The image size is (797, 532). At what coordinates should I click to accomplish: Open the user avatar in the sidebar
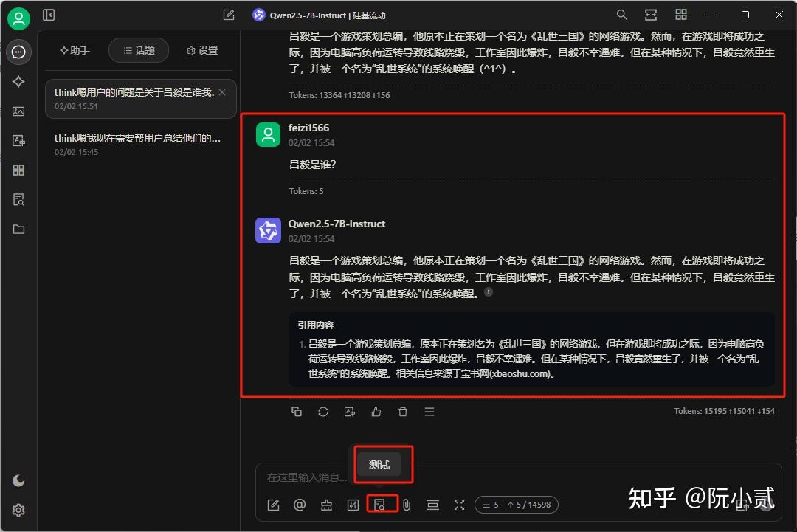click(18, 18)
